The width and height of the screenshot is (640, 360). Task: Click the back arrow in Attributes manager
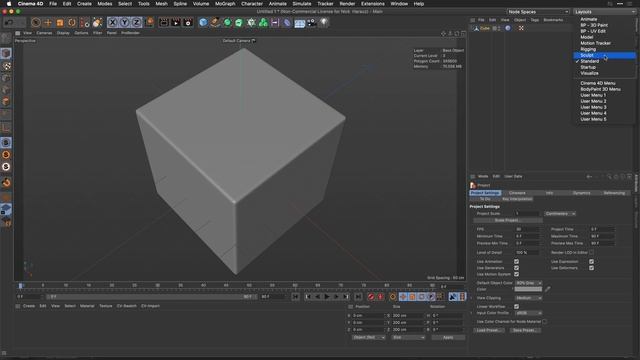[589, 177]
